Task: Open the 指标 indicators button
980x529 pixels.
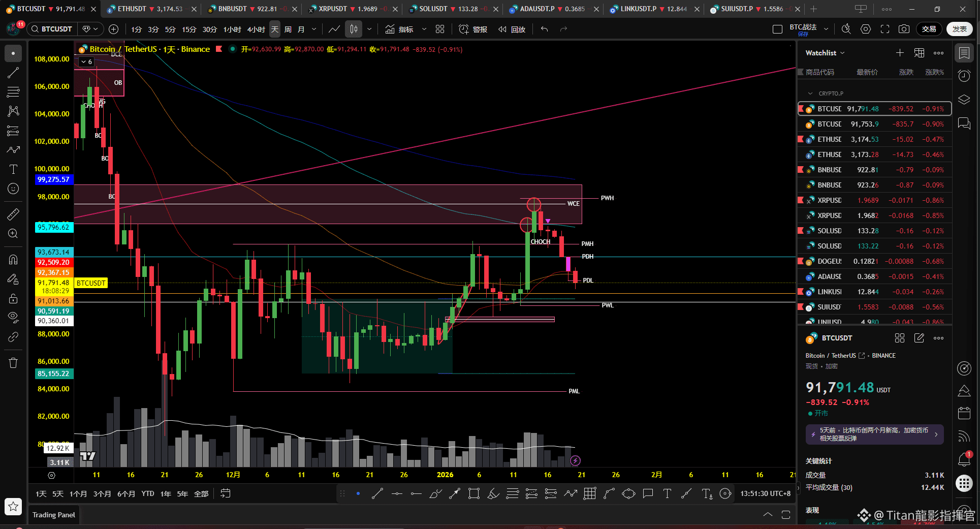Action: (x=399, y=29)
